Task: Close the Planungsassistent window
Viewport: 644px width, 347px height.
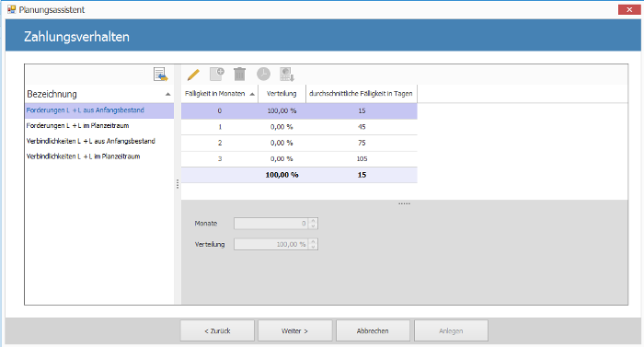Action: pyautogui.click(x=628, y=9)
